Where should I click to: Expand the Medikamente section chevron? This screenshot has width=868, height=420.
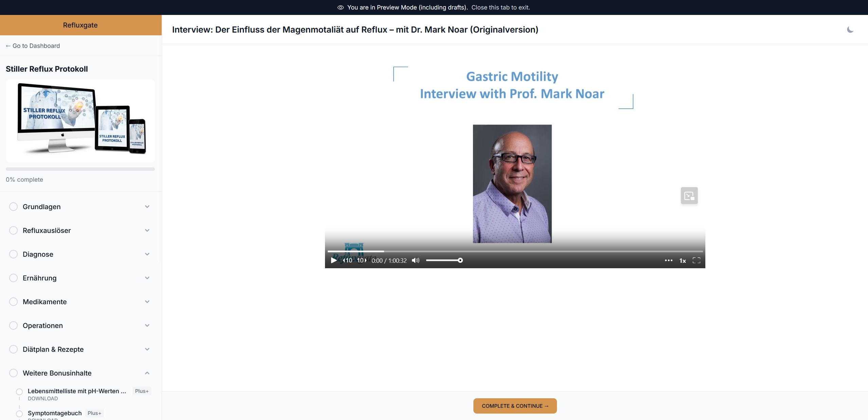coord(147,302)
